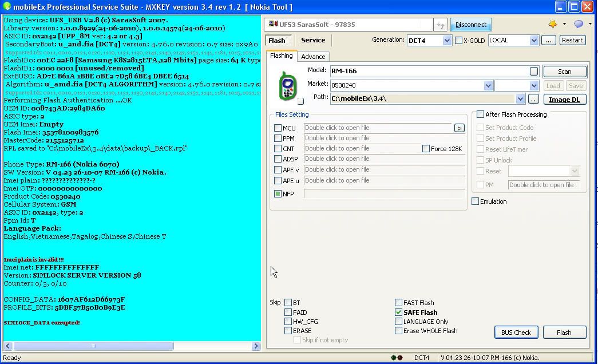Viewport: 598px width, 364px height.
Task: Click the green Nokia phone icon
Action: (288, 86)
